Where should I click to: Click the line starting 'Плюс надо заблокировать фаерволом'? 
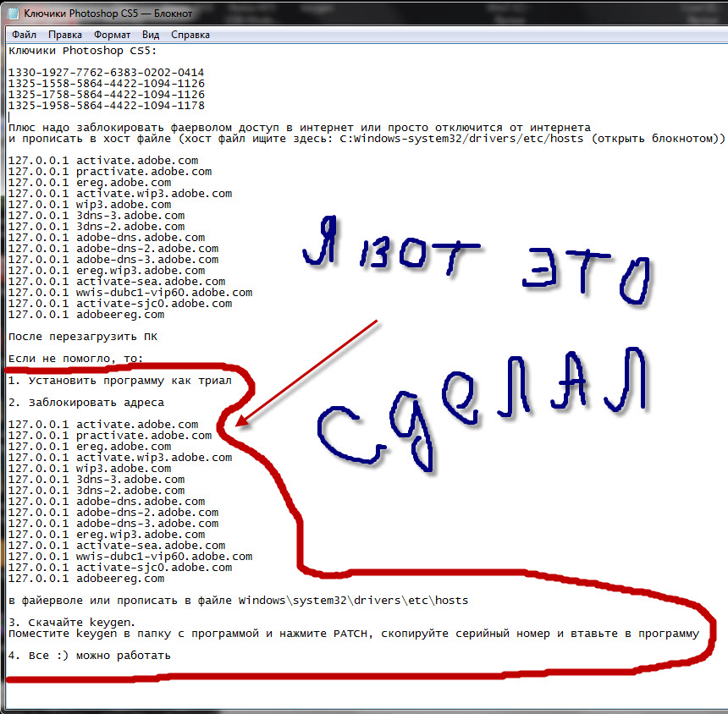300,128
